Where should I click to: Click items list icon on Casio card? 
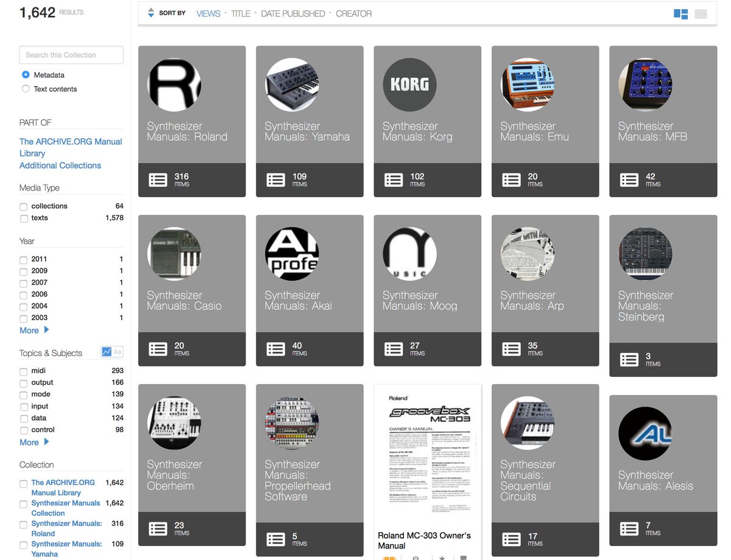pos(158,349)
